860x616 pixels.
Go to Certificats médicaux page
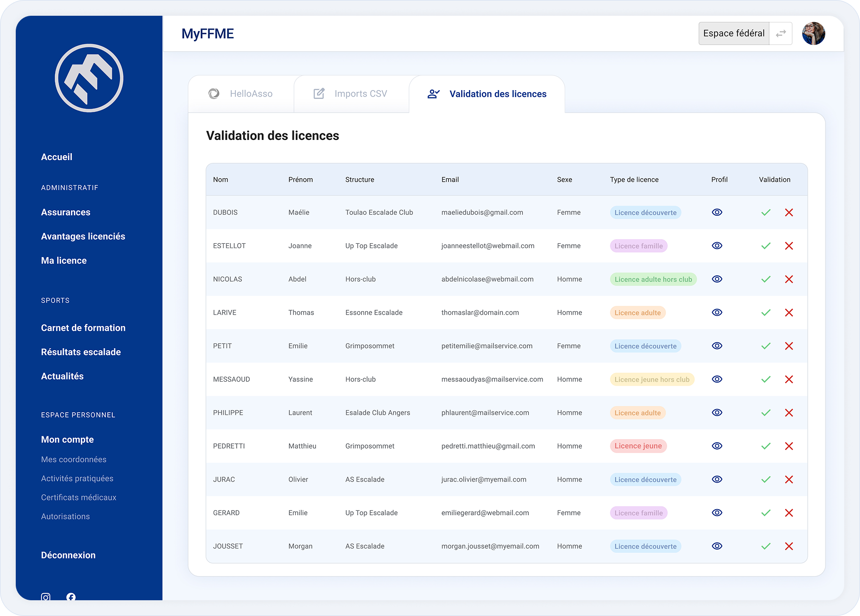(x=79, y=497)
